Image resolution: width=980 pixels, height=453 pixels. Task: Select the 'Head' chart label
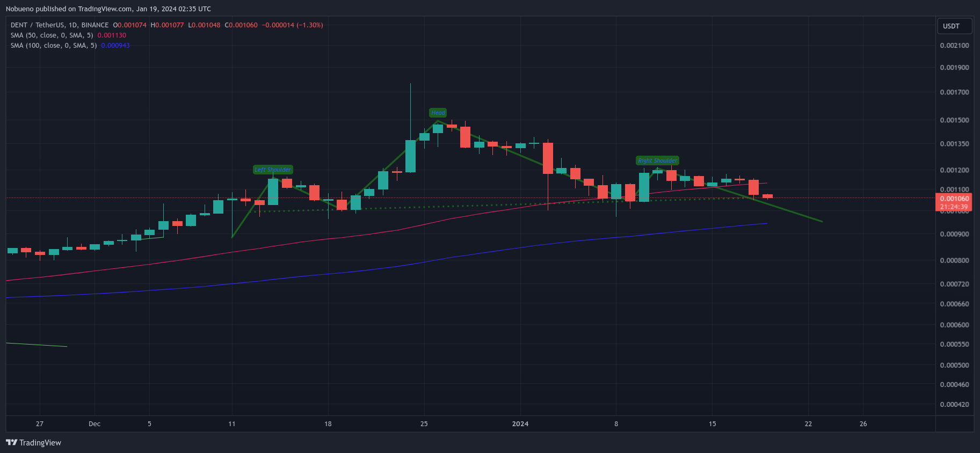pyautogui.click(x=438, y=113)
